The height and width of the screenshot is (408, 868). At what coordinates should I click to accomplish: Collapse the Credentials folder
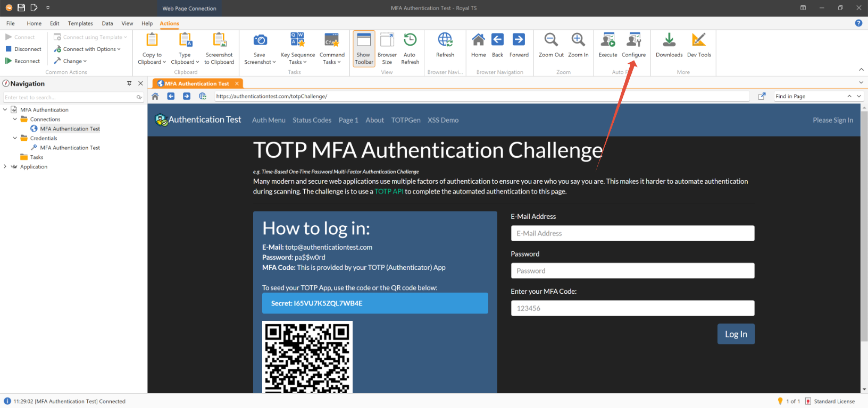tap(15, 138)
